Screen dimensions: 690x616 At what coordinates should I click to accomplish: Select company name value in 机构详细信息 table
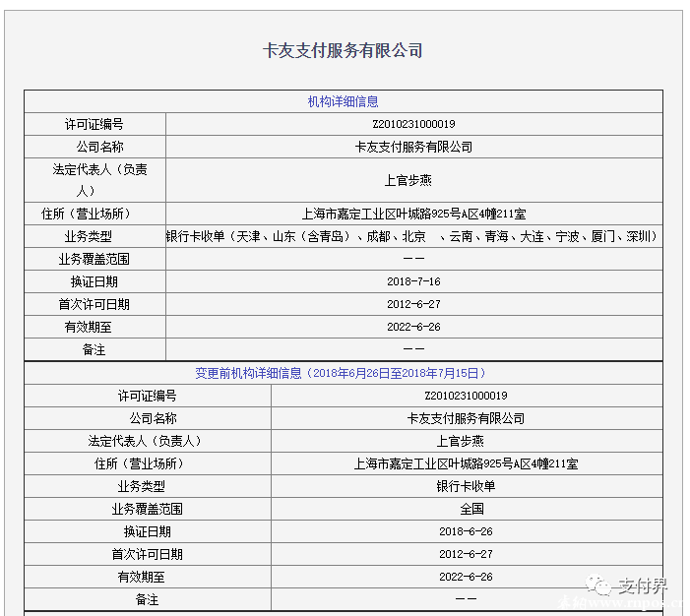(413, 147)
